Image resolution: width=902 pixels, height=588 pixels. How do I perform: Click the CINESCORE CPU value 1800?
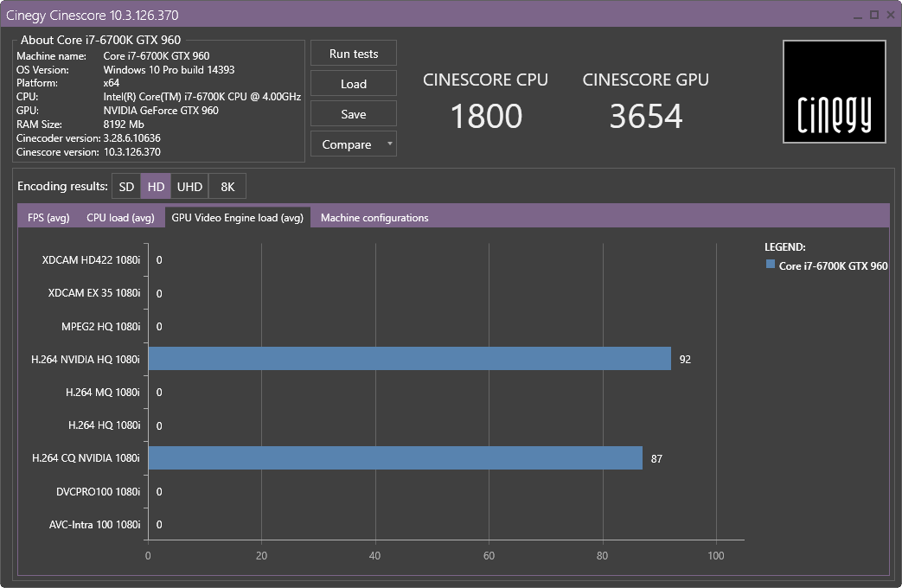point(486,116)
